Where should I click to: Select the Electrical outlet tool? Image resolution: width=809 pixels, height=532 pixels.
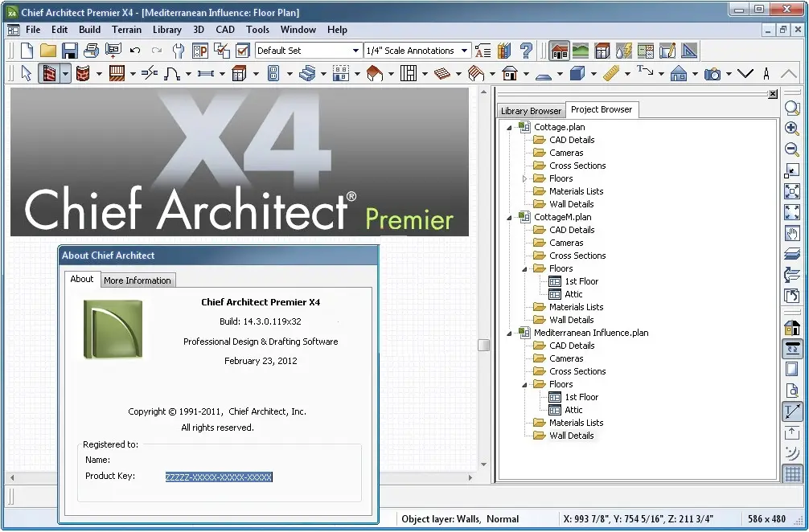pyautogui.click(x=273, y=74)
